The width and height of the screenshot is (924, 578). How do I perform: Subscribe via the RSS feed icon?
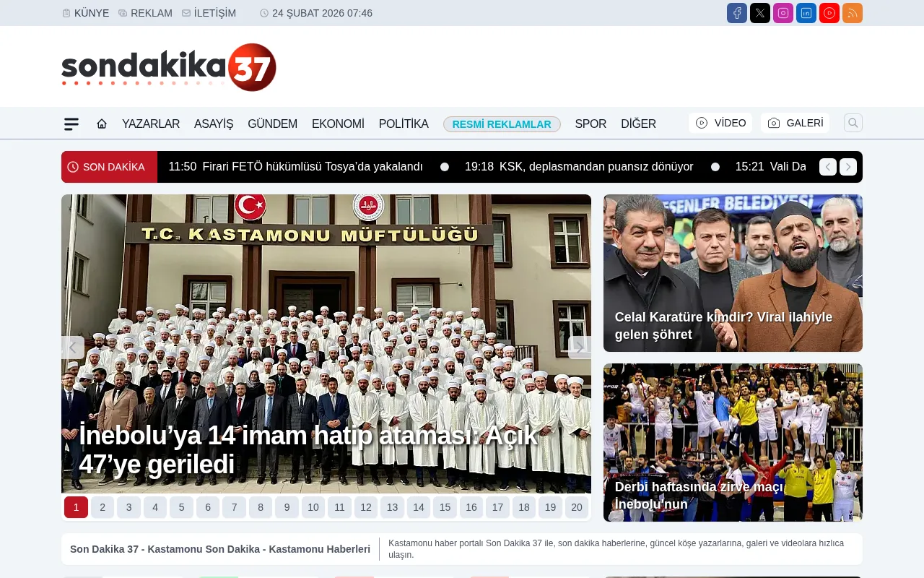point(852,13)
